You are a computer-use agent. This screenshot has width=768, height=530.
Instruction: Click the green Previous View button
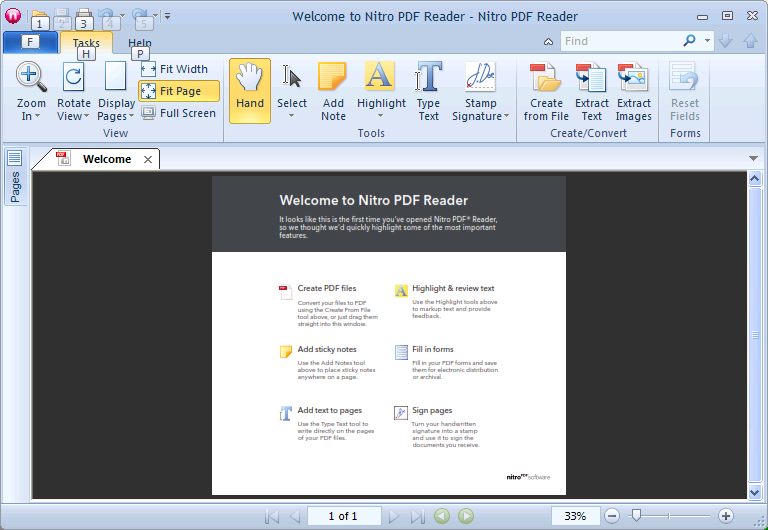[442, 516]
